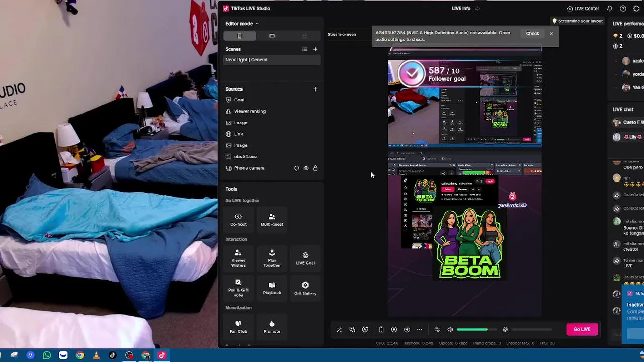Open the audio mixer settings icon
Image resolution: width=644 pixels, height=362 pixels.
point(437,330)
